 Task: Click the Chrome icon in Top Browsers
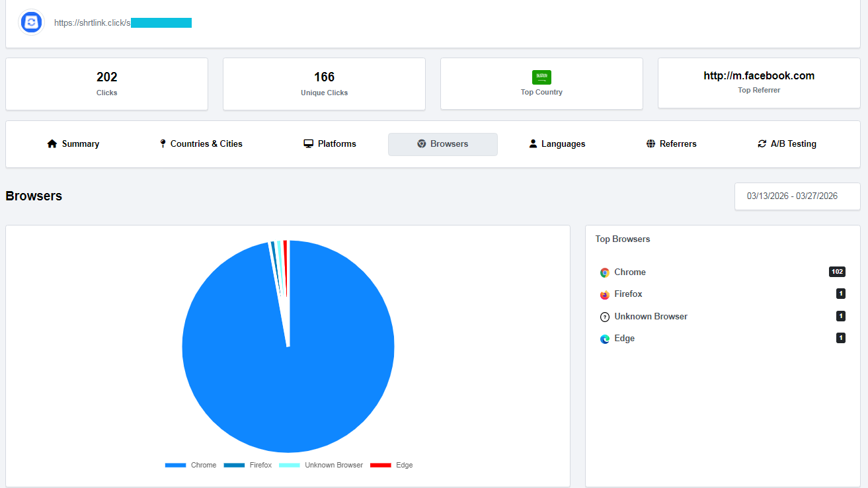tap(604, 272)
